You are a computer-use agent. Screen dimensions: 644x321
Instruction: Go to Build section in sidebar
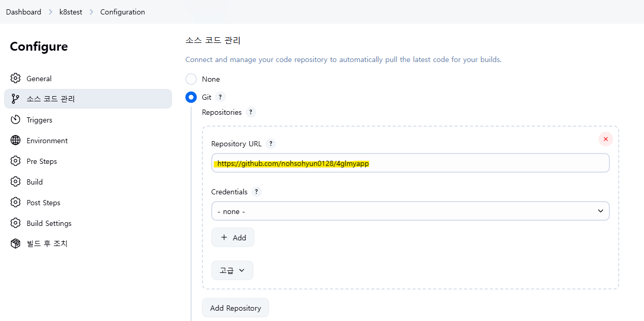[35, 182]
